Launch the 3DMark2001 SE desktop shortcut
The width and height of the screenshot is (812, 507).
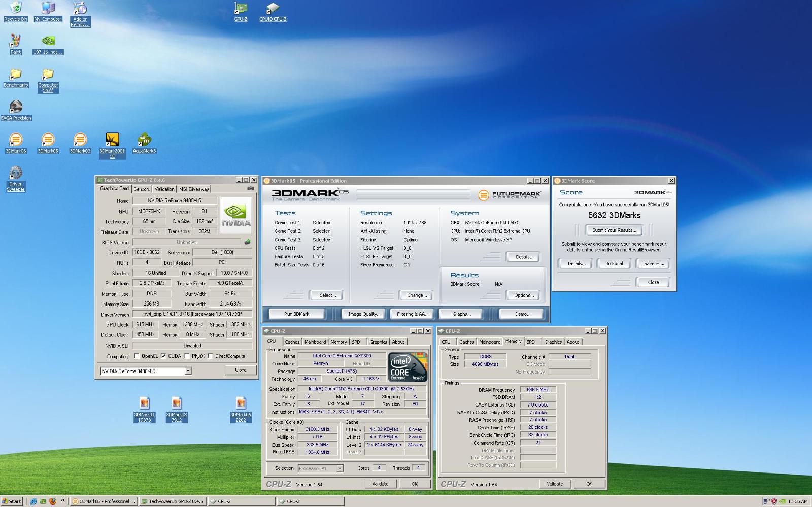pos(112,146)
